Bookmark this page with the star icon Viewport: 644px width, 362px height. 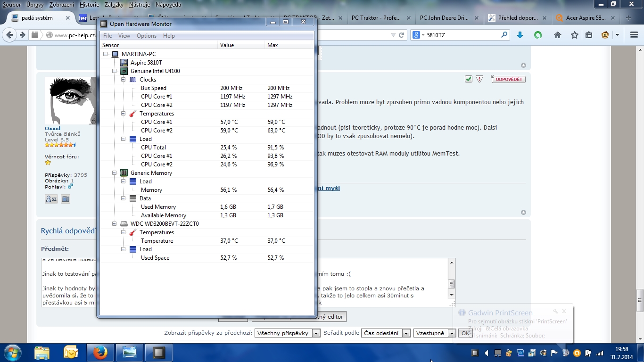pyautogui.click(x=574, y=35)
